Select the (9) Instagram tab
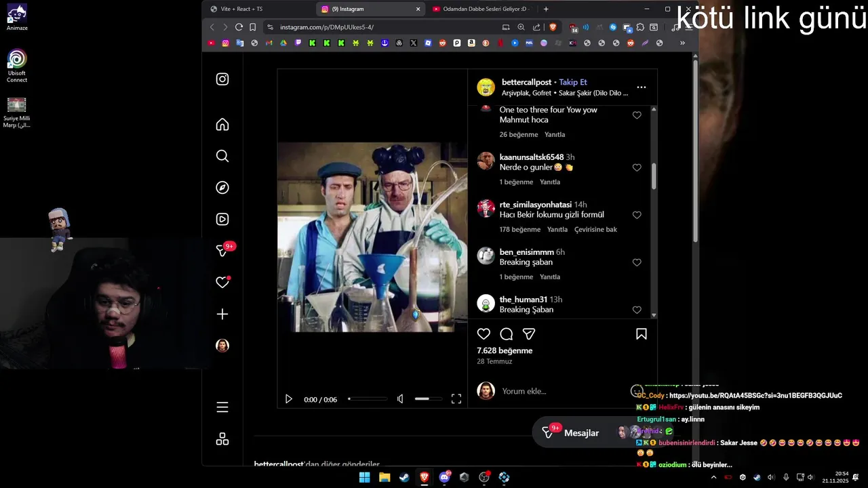The image size is (868, 488). [x=370, y=9]
